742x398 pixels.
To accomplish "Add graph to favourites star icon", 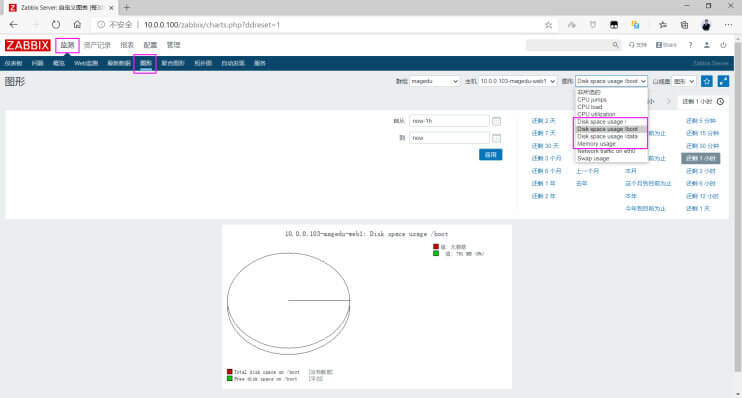I will 707,81.
